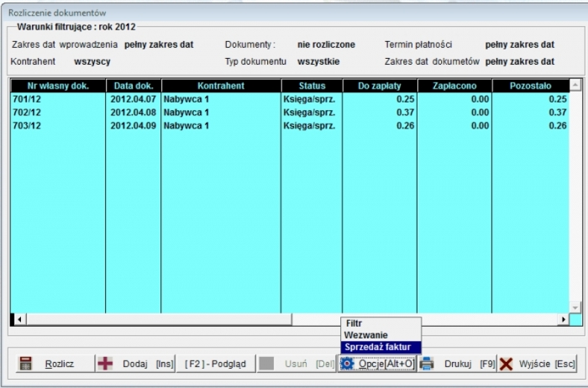Click Księga/sprz. status in the 702/12 row
The width and height of the screenshot is (588, 388).
309,113
